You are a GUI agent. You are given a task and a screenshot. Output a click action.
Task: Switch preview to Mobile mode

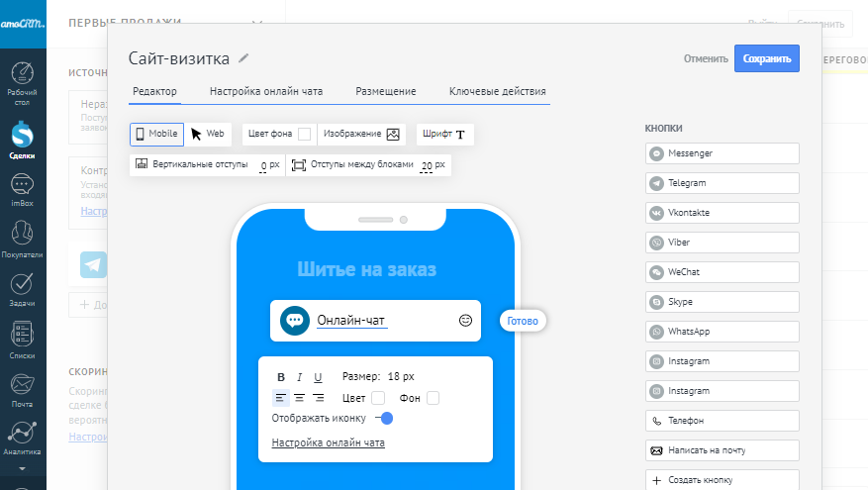(156, 135)
